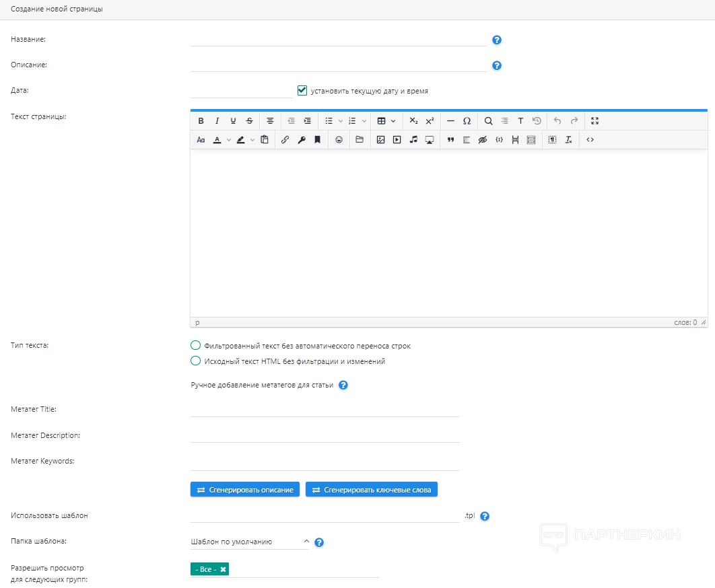Screen dimensions: 715x588
Task: Switch the editor to fullscreen
Action: [x=594, y=121]
